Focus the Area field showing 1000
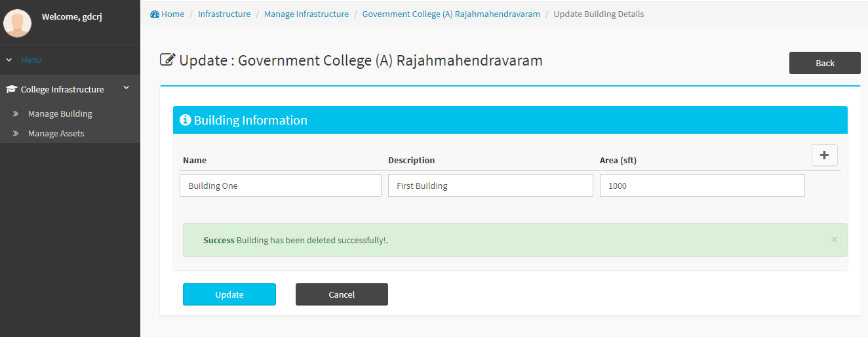 [x=702, y=186]
